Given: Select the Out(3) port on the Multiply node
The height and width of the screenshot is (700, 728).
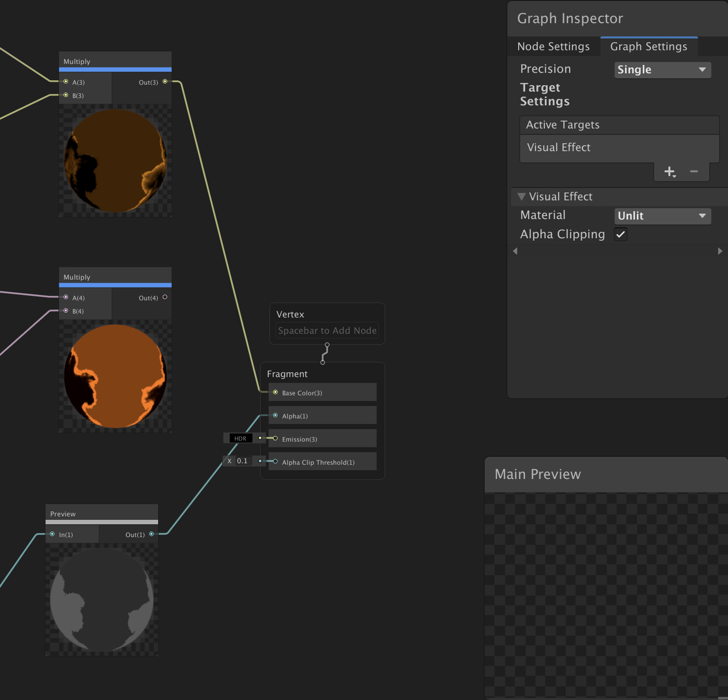Looking at the screenshot, I should tap(165, 82).
